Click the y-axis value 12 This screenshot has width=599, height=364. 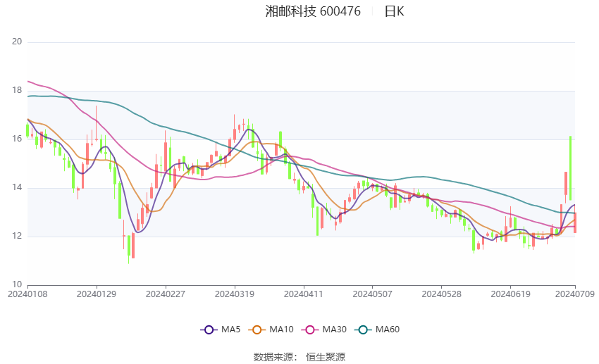18,237
